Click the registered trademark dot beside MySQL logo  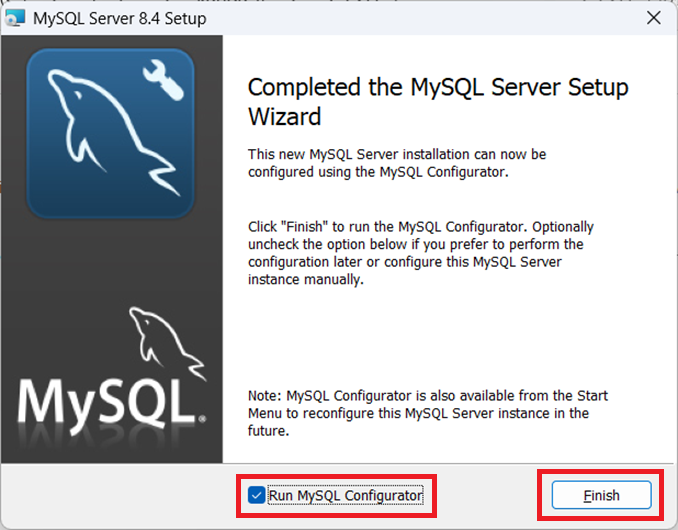tap(203, 419)
